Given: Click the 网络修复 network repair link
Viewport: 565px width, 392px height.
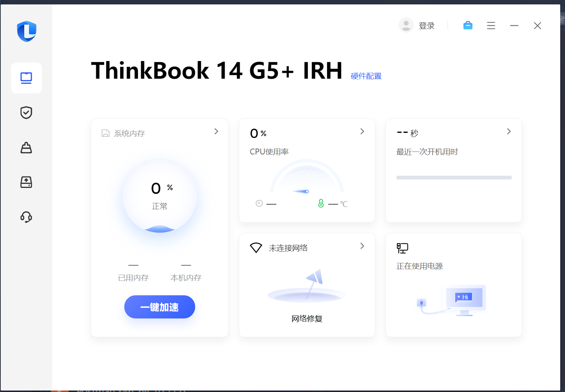Looking at the screenshot, I should [307, 319].
